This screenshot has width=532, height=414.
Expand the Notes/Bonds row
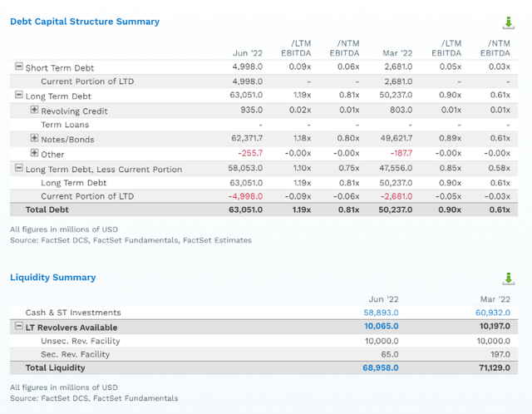(x=34, y=138)
